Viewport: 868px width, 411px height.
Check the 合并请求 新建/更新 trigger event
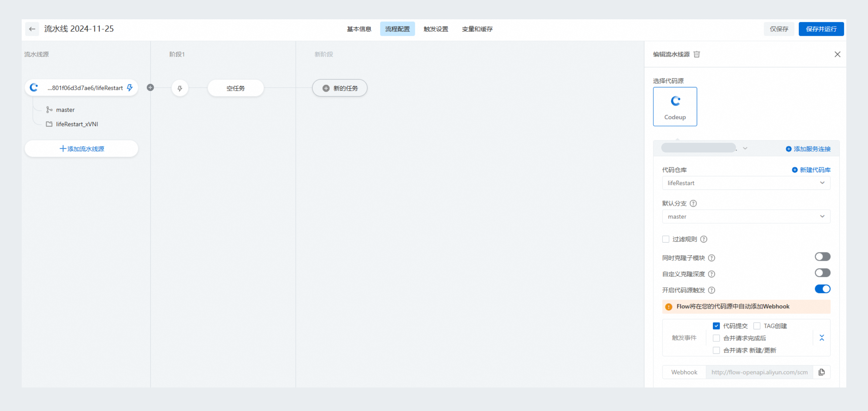click(x=716, y=351)
